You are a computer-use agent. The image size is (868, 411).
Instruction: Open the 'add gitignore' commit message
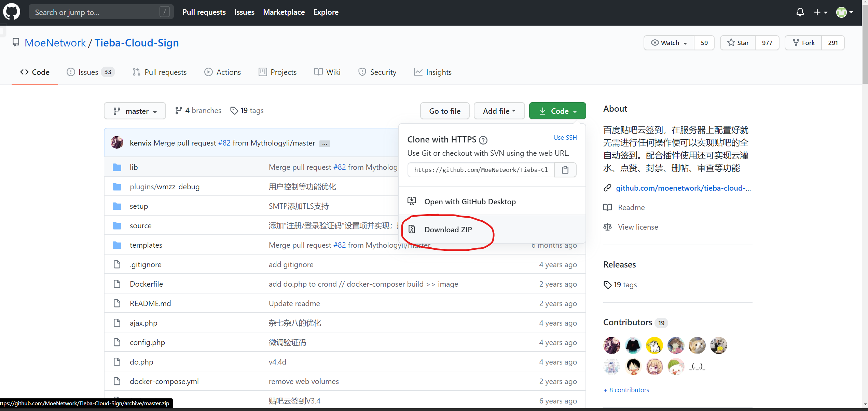point(291,264)
